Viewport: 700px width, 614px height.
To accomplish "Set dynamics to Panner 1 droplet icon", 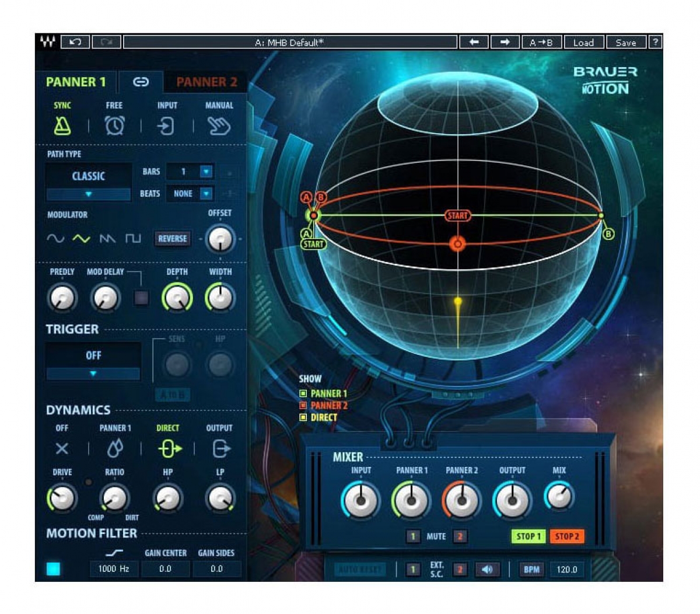I will pyautogui.click(x=115, y=448).
